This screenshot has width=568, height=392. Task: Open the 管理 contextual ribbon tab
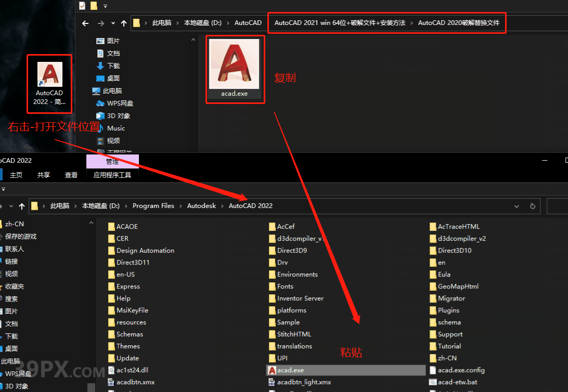point(112,162)
